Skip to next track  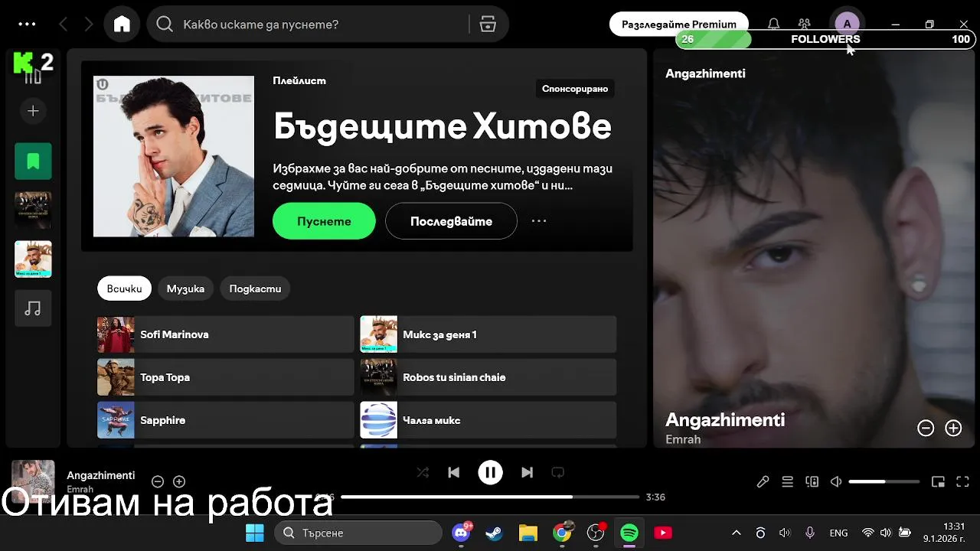coord(527,473)
